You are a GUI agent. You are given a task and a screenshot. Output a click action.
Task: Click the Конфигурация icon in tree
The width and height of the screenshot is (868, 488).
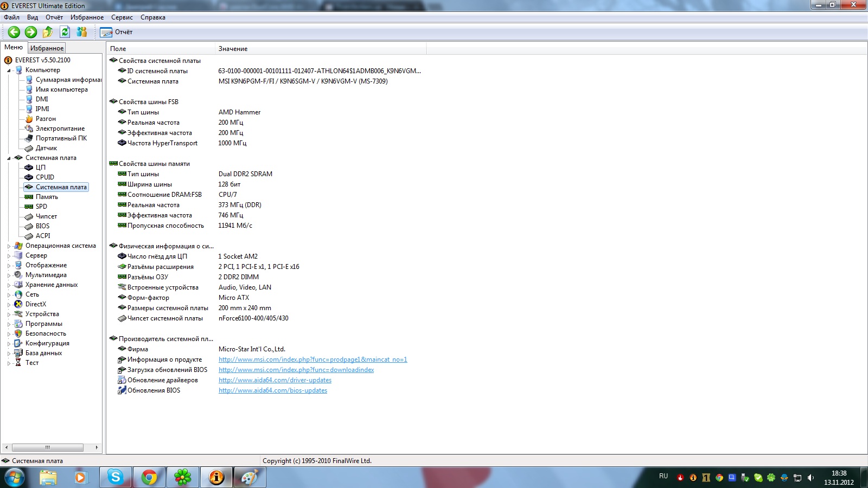point(18,343)
